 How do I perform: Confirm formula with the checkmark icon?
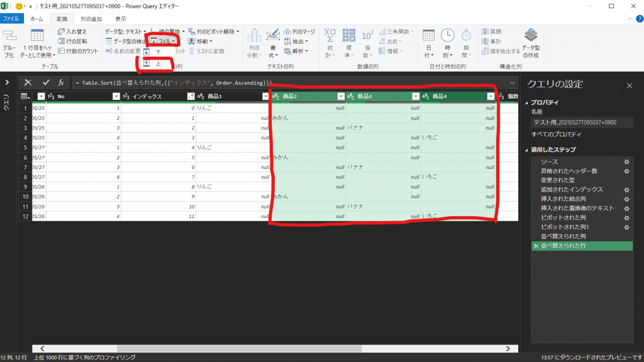pos(45,82)
